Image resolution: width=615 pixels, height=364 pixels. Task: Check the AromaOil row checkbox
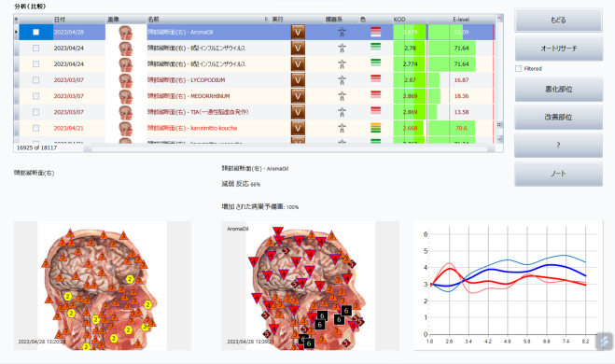pyautogui.click(x=36, y=32)
